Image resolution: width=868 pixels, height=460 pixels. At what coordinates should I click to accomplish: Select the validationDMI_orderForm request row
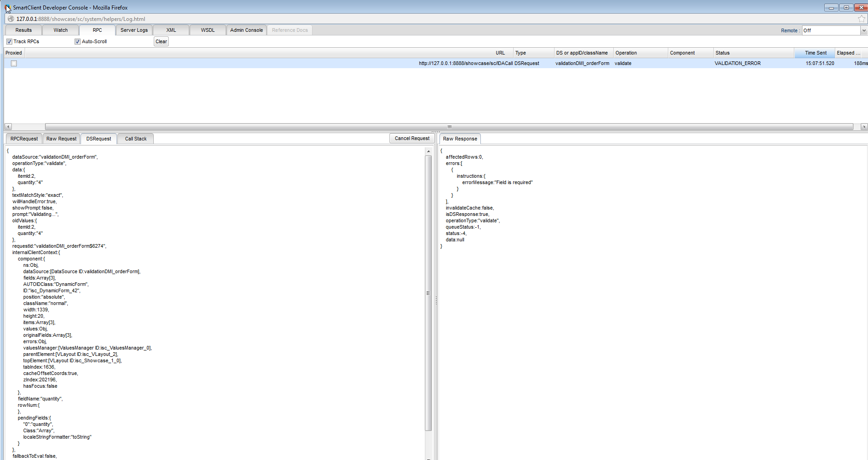click(582, 64)
